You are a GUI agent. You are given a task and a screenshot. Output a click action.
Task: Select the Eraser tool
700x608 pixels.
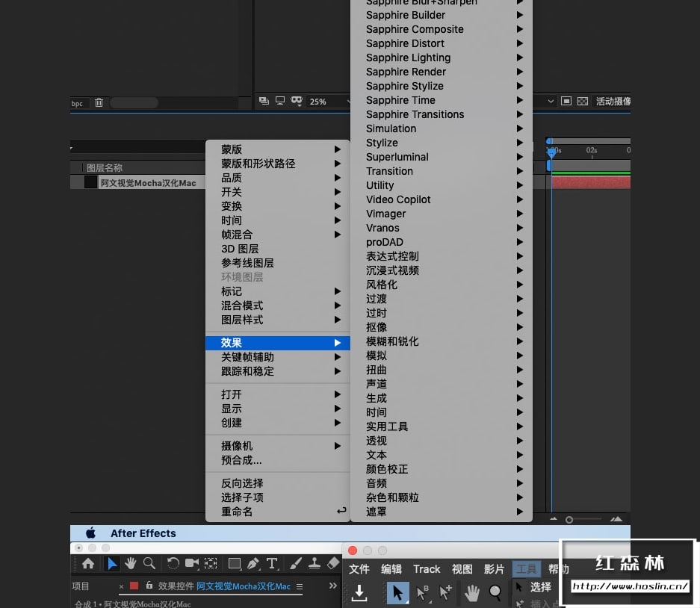click(x=333, y=563)
